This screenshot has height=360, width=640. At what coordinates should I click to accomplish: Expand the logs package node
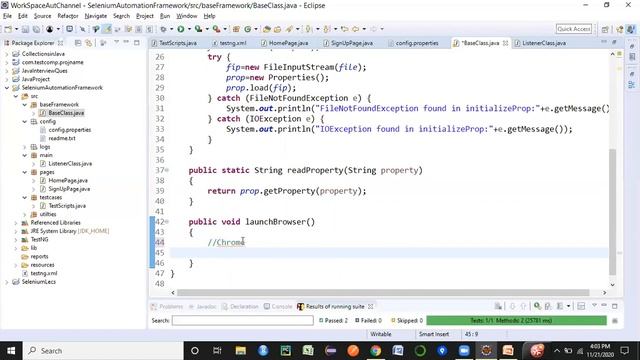point(24,147)
